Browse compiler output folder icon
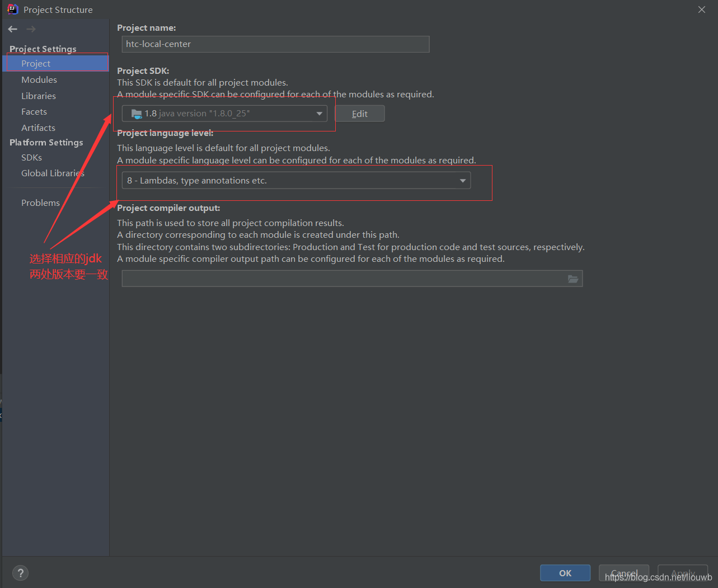Viewport: 718px width, 588px height. click(x=573, y=279)
